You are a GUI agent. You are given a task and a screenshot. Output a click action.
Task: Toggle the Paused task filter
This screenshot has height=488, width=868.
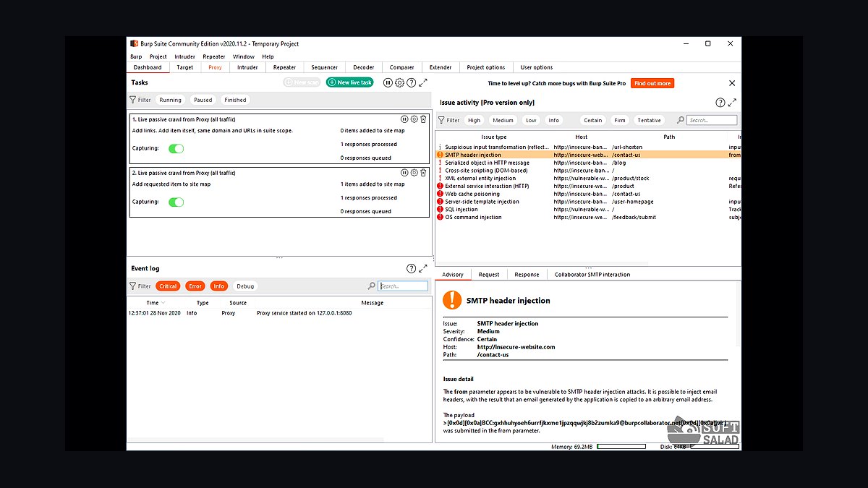tap(203, 100)
